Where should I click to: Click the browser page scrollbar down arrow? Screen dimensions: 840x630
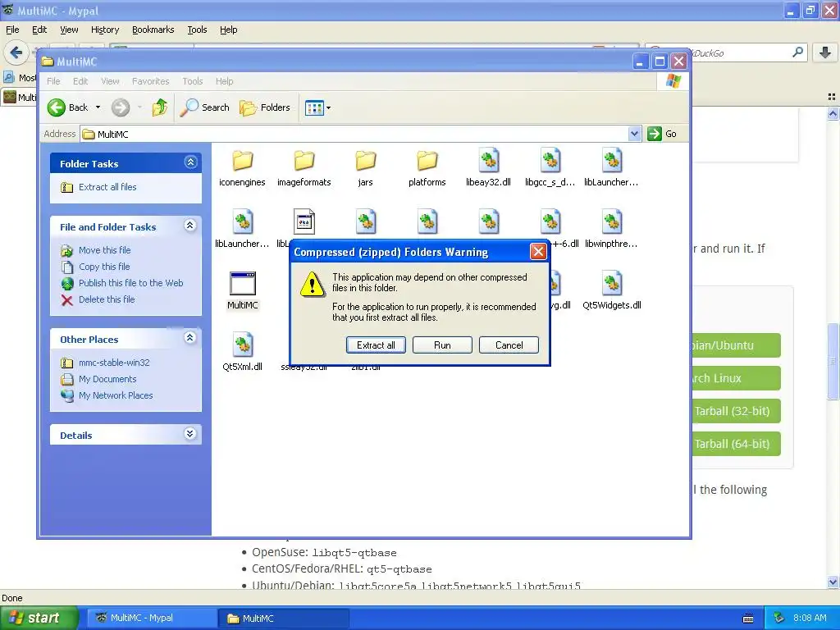[x=833, y=582]
